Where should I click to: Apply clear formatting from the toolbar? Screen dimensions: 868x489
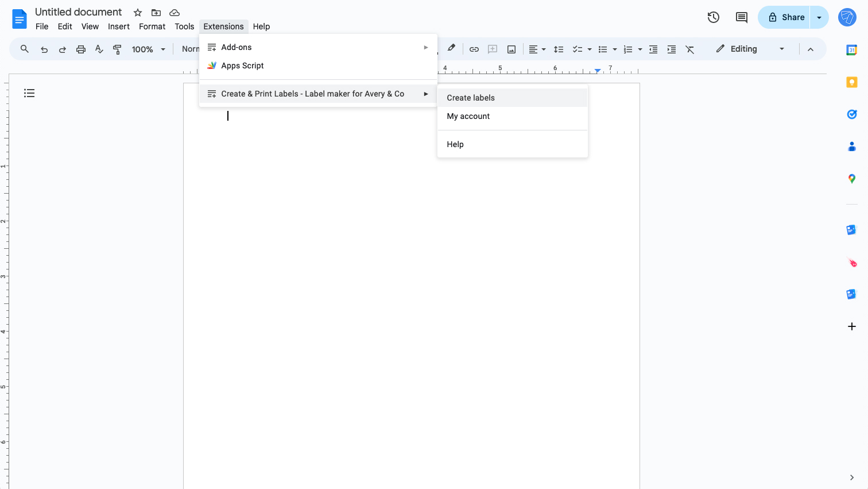pyautogui.click(x=690, y=49)
